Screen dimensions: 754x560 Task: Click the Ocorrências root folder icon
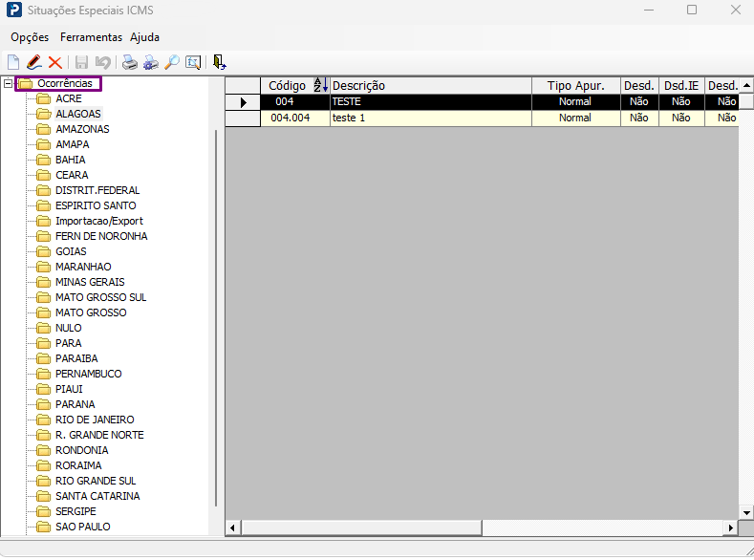point(26,84)
